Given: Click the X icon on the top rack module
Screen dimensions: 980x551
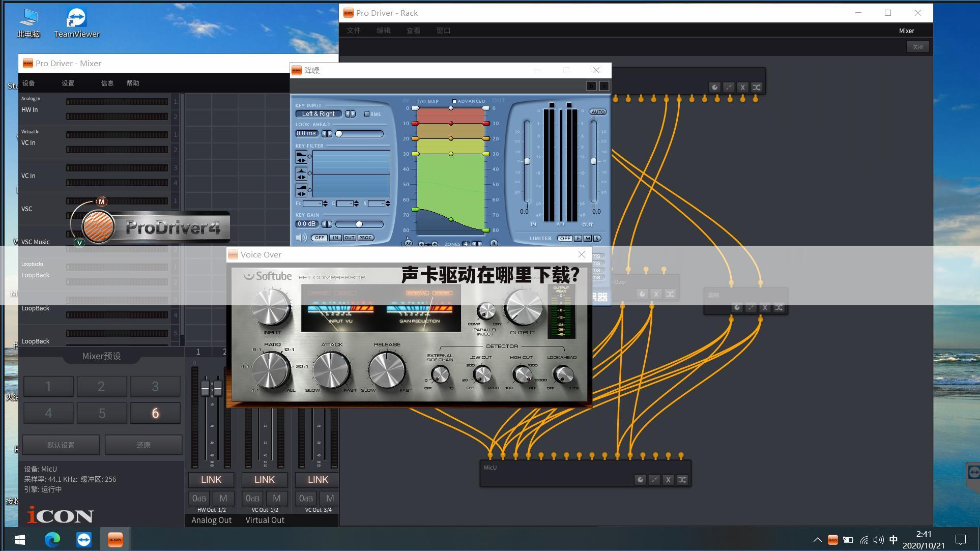Looking at the screenshot, I should (742, 87).
